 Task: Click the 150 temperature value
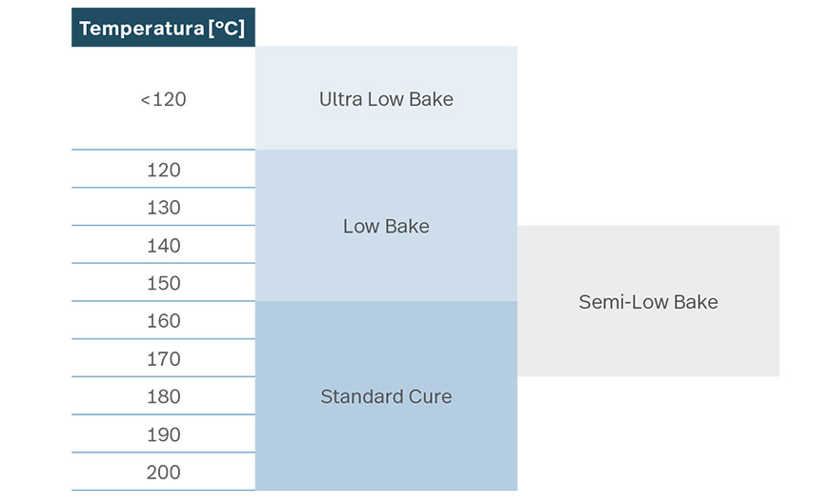(163, 283)
